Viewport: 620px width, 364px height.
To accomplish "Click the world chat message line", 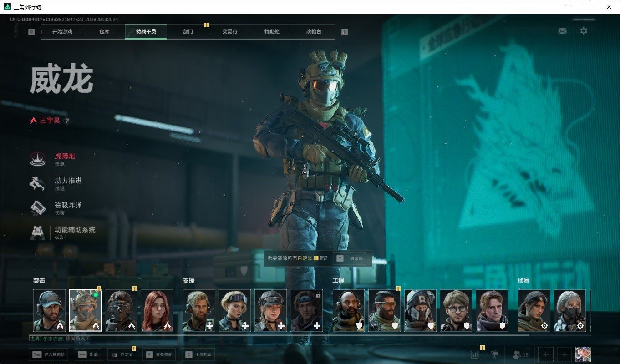I will pos(60,339).
